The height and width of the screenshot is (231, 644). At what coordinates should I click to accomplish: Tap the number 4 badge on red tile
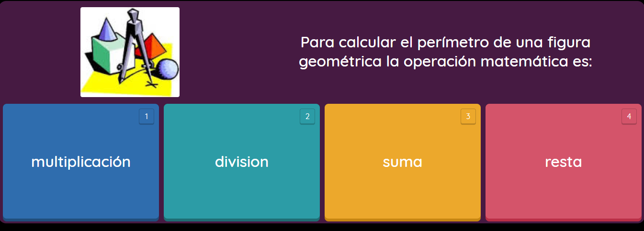tap(629, 116)
